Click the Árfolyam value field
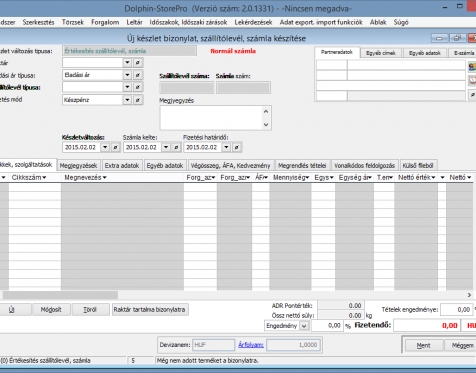The image size is (476, 373). coord(294,345)
